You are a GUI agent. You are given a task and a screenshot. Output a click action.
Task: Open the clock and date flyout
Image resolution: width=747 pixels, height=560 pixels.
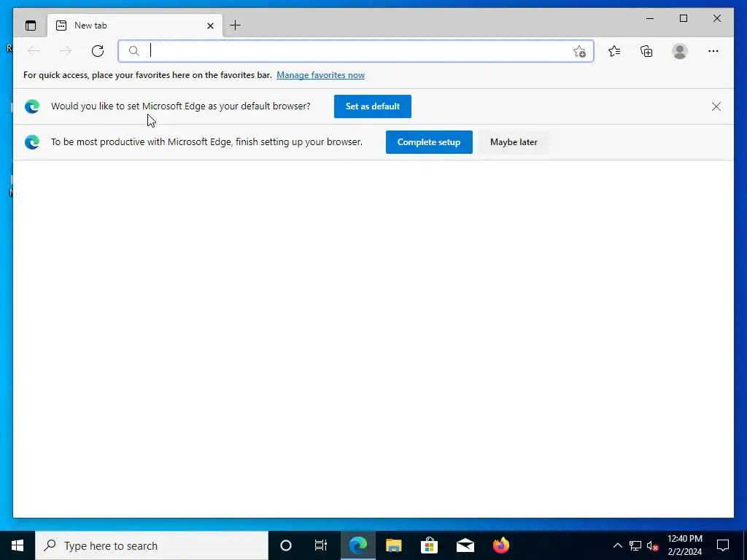684,545
